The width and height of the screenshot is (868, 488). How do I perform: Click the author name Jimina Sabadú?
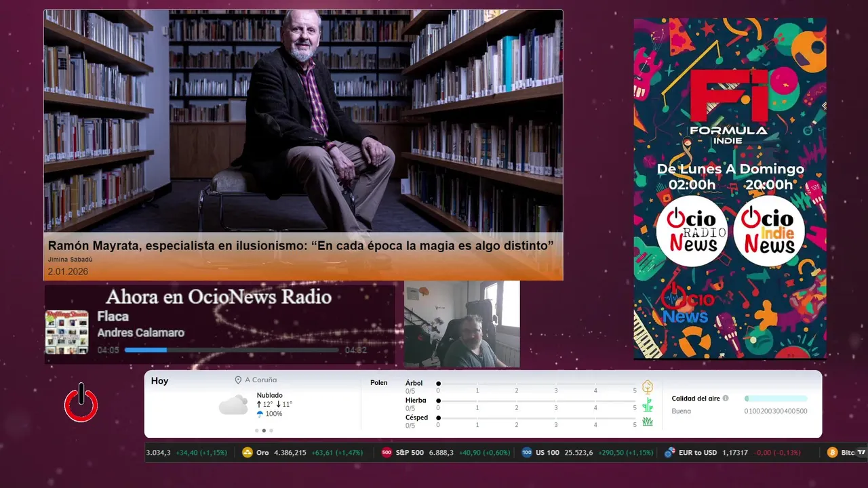tap(71, 260)
